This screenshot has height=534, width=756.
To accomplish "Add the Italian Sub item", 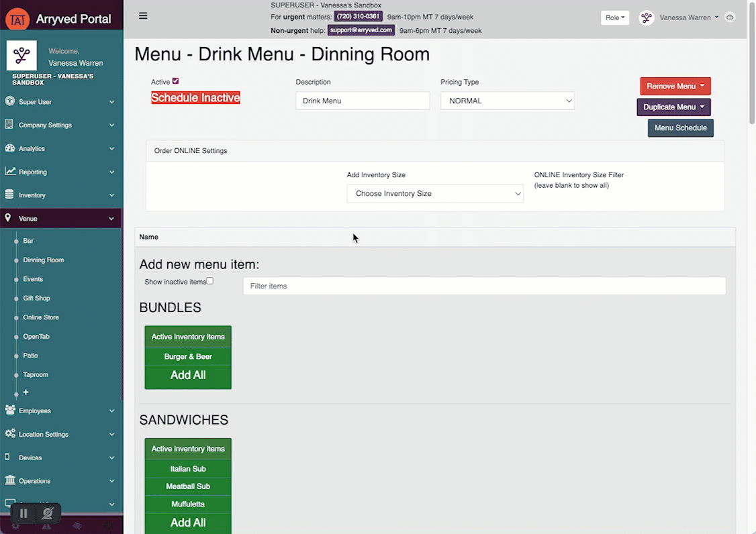I will (188, 468).
